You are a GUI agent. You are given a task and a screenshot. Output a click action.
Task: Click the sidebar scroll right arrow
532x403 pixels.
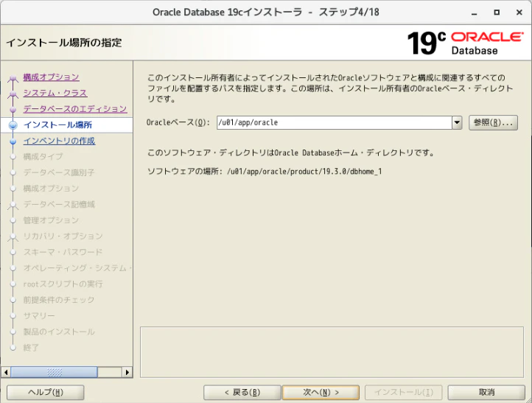pos(127,372)
